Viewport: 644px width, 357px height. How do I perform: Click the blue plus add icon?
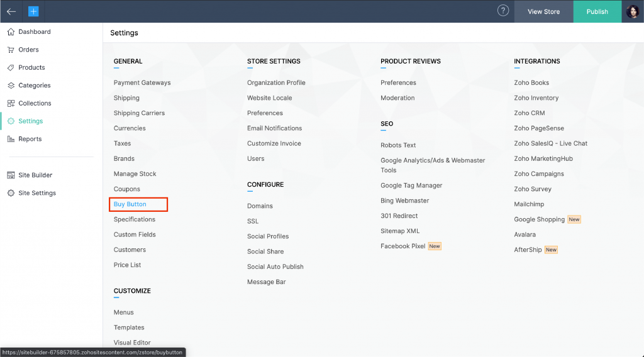point(33,11)
